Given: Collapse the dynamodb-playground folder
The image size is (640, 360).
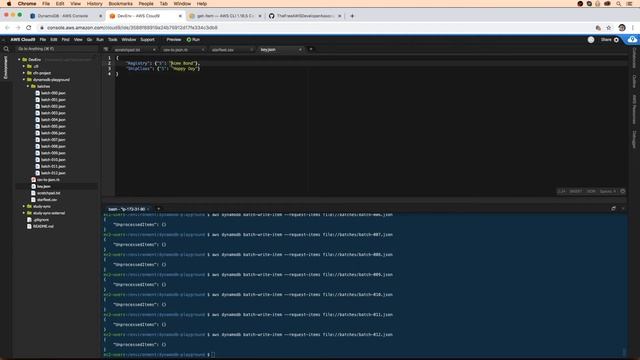Looking at the screenshot, I should (24, 80).
